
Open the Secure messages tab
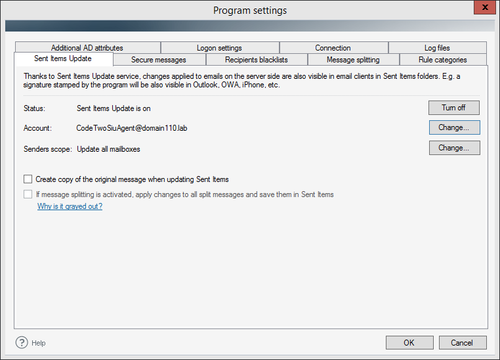coord(159,60)
